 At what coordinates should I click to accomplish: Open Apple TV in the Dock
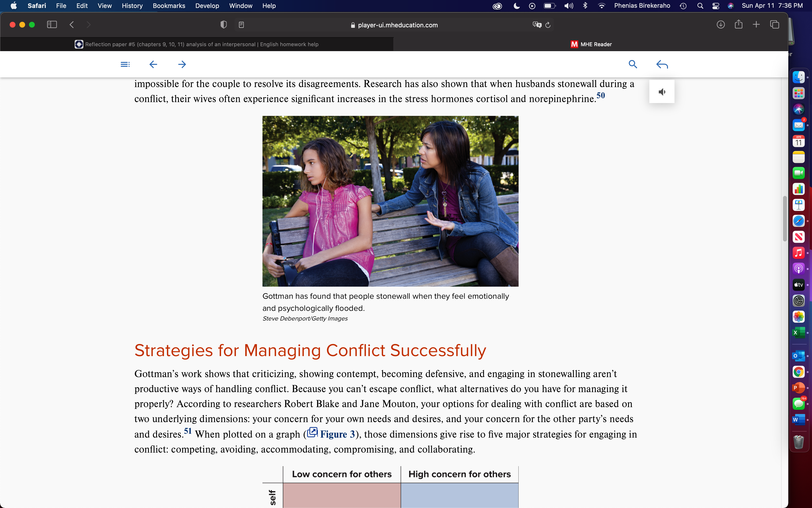798,284
